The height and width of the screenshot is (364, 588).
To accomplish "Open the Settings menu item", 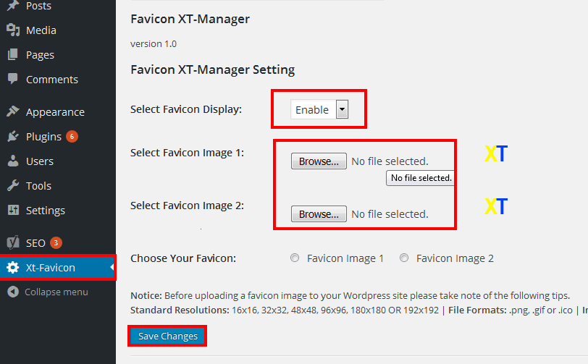I will click(x=45, y=211).
